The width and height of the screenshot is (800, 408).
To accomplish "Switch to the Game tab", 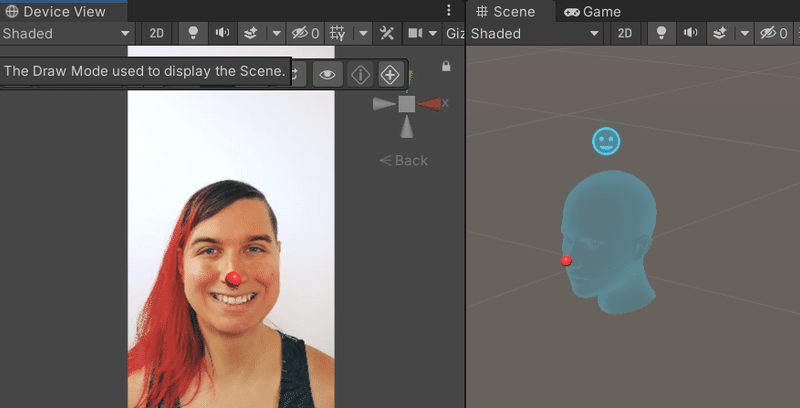I will tap(592, 11).
